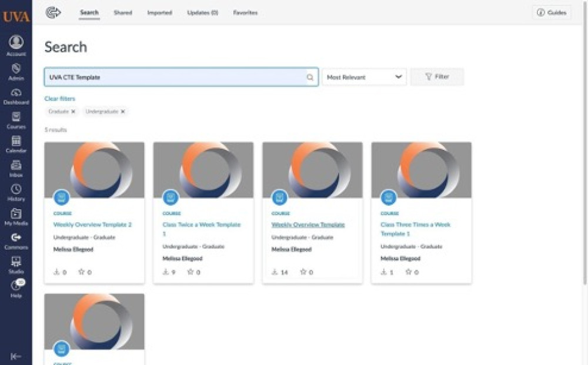Click the Commons logo icon
This screenshot has height=365, width=588.
tap(53, 12)
